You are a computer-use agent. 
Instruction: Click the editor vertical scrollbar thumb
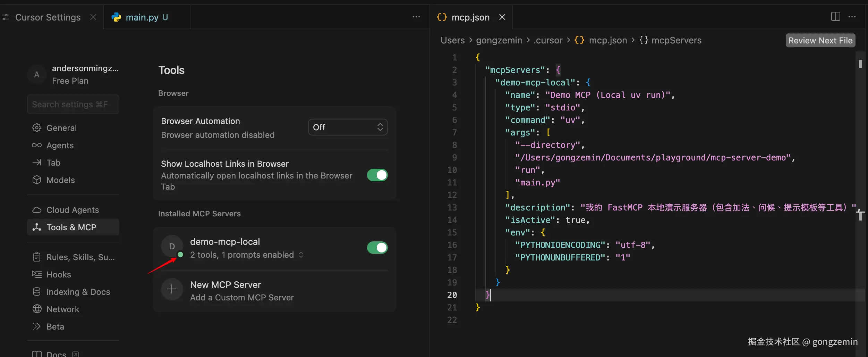[860, 64]
